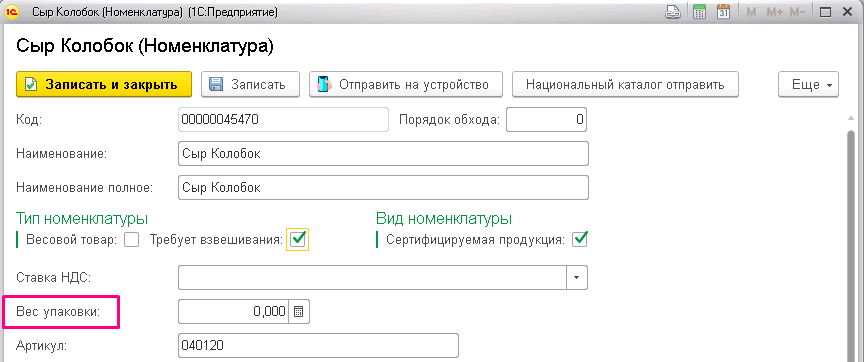The image size is (864, 362).
Task: Open calculator for Вес упаковки field
Action: pos(298,311)
